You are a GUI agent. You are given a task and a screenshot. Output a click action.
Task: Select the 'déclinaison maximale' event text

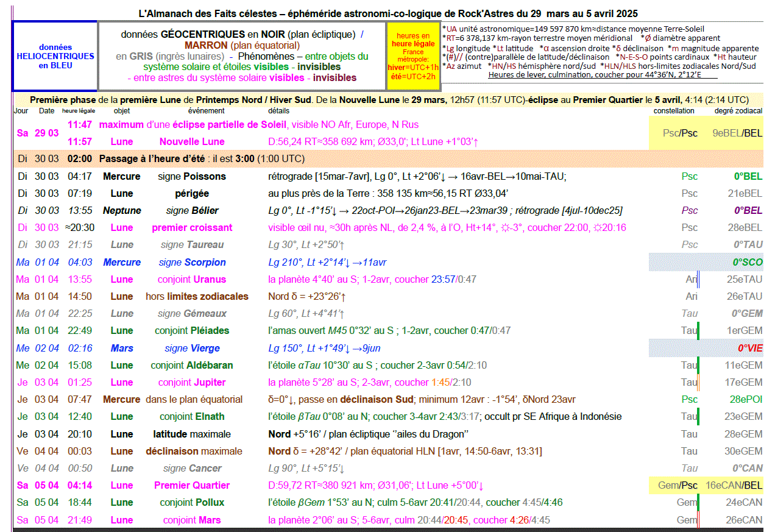(x=194, y=452)
